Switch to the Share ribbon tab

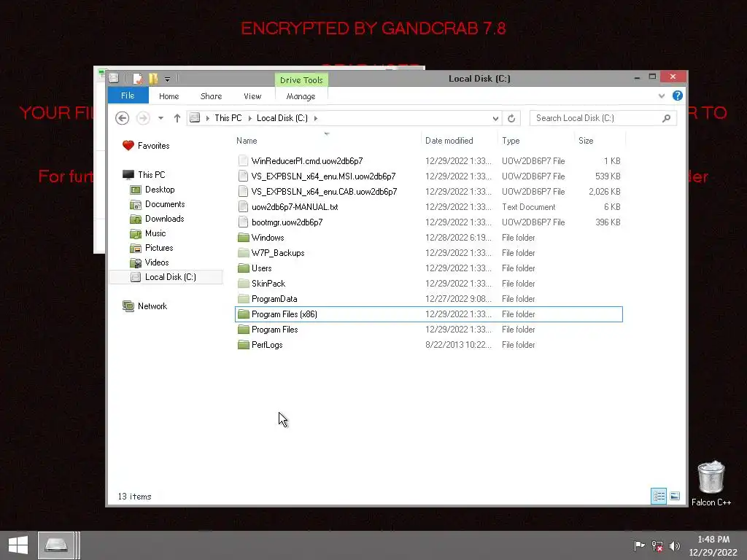[211, 96]
